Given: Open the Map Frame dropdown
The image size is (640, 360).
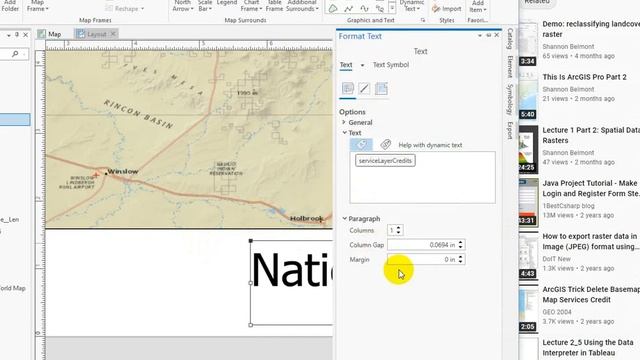Looking at the screenshot, I should 38,6.
